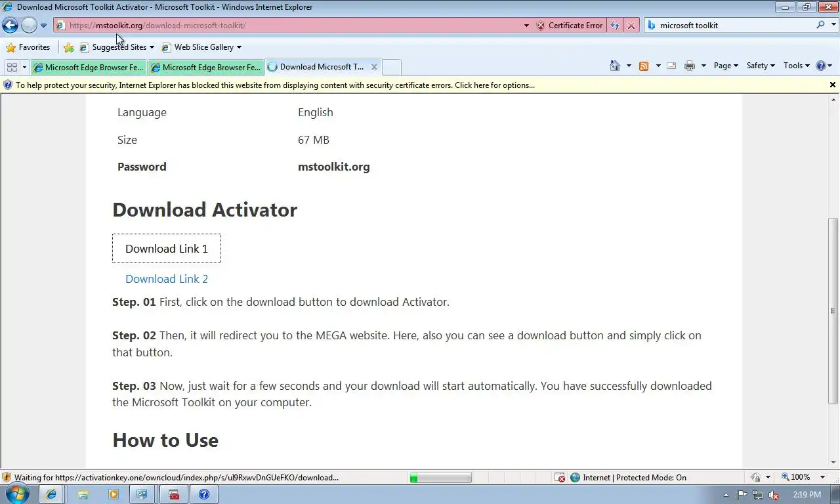Click the network tray icon
Screen dimensions: 840x504
[758, 495]
